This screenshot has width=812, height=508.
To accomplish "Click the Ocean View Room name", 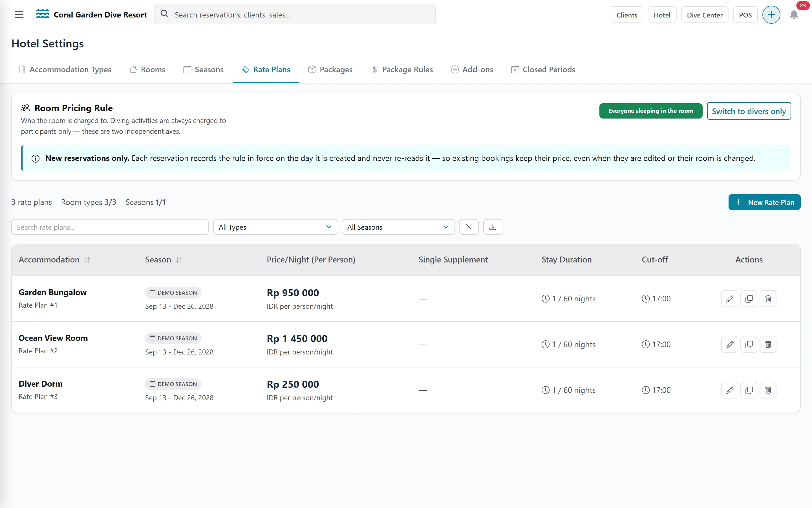I will (x=53, y=338).
